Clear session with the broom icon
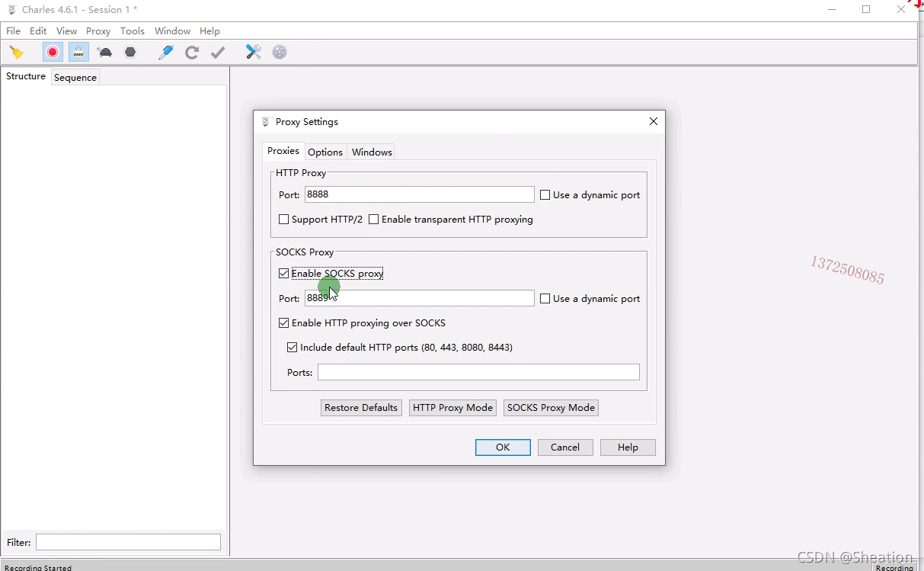 16,52
